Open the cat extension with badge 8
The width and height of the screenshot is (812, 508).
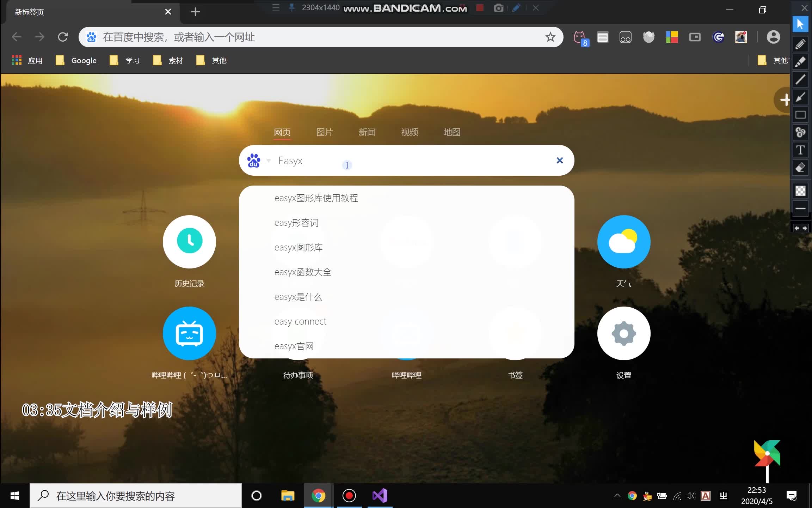tap(580, 38)
